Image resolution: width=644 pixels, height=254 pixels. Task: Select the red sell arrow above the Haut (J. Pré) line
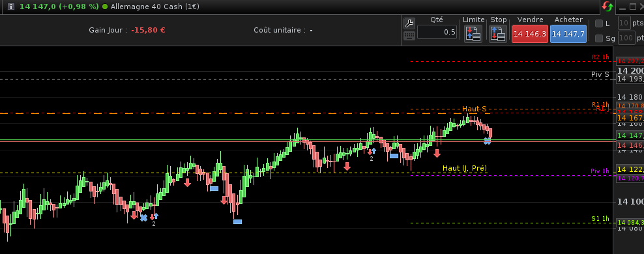tap(347, 166)
